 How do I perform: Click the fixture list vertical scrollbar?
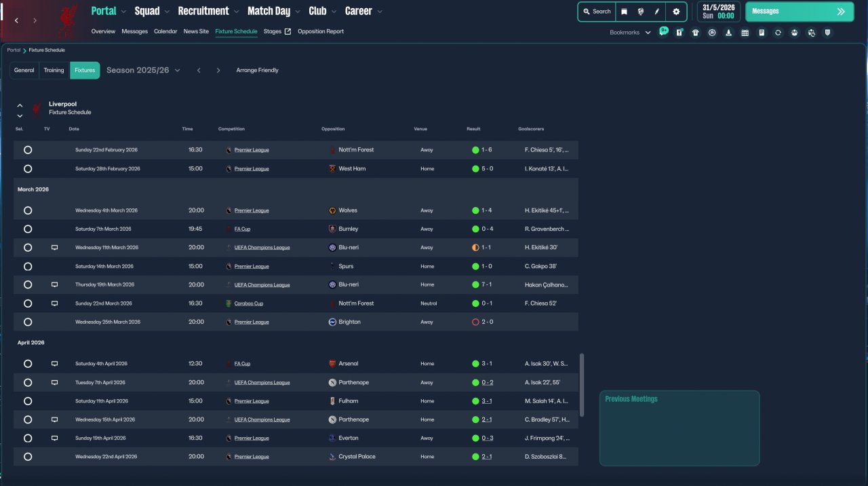point(581,384)
